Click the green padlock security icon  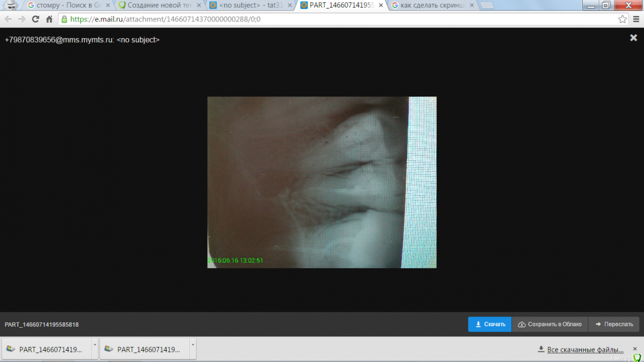coord(64,19)
